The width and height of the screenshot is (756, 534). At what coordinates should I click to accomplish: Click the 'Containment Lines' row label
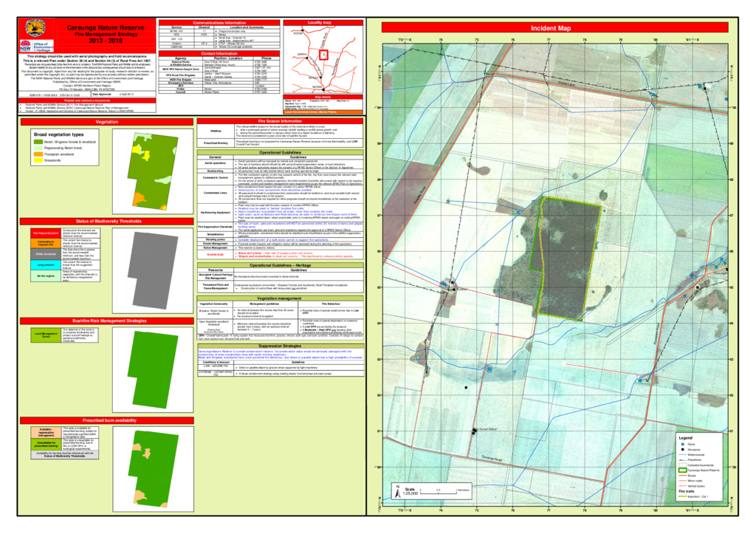click(216, 193)
